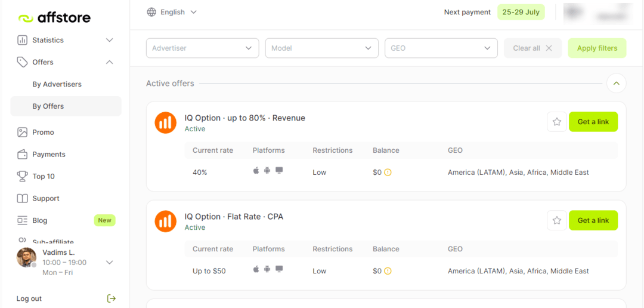The image size is (644, 308).
Task: Click the IQ Option Revenue offer logo
Action: 165,122
